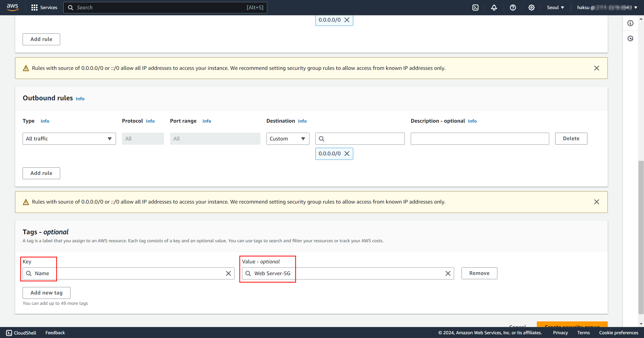Image resolution: width=644 pixels, height=338 pixels.
Task: Open the help question mark menu
Action: (x=513, y=8)
